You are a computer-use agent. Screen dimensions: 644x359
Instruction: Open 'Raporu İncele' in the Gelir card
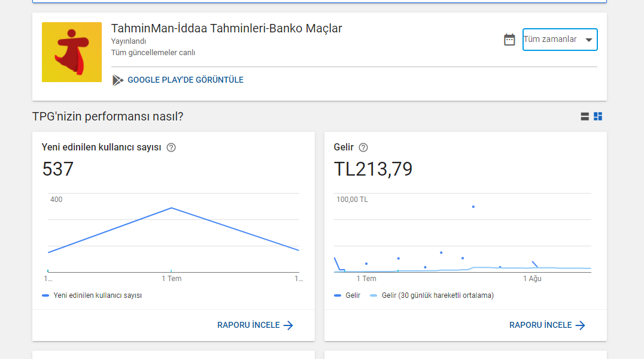pyautogui.click(x=547, y=325)
